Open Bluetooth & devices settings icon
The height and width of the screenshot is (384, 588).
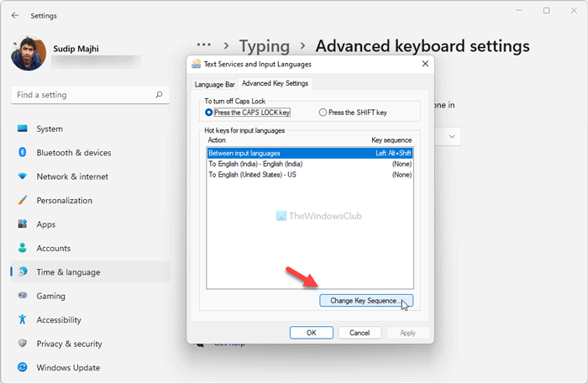pyautogui.click(x=22, y=153)
